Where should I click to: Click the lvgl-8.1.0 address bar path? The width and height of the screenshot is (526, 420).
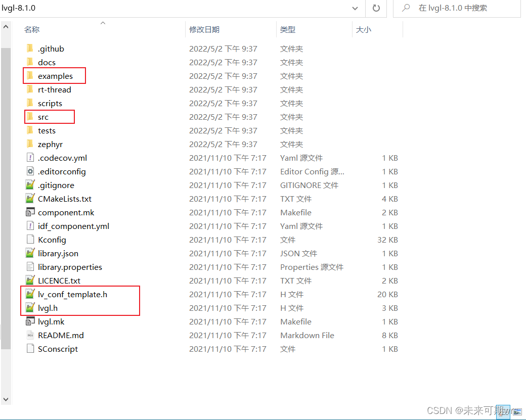tap(18, 8)
